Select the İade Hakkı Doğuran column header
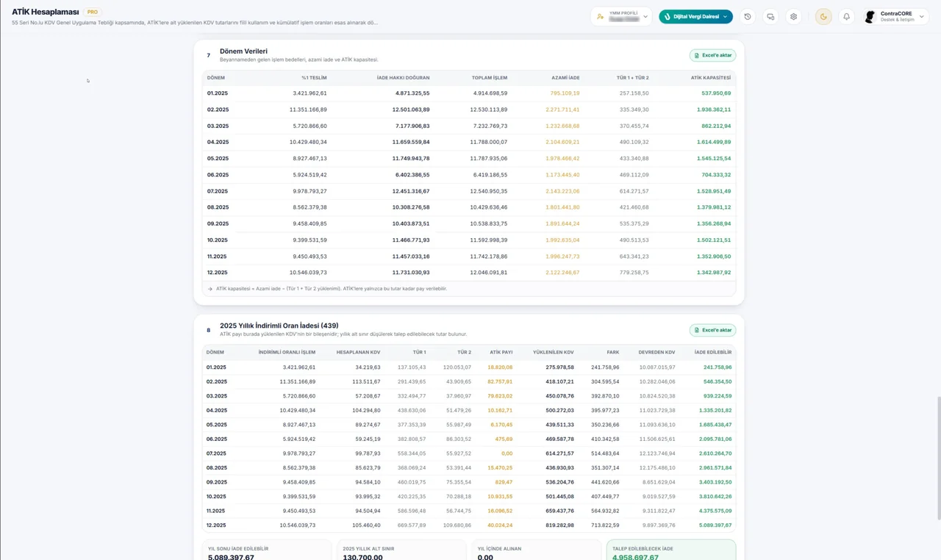Image resolution: width=941 pixels, height=560 pixels. (x=403, y=78)
